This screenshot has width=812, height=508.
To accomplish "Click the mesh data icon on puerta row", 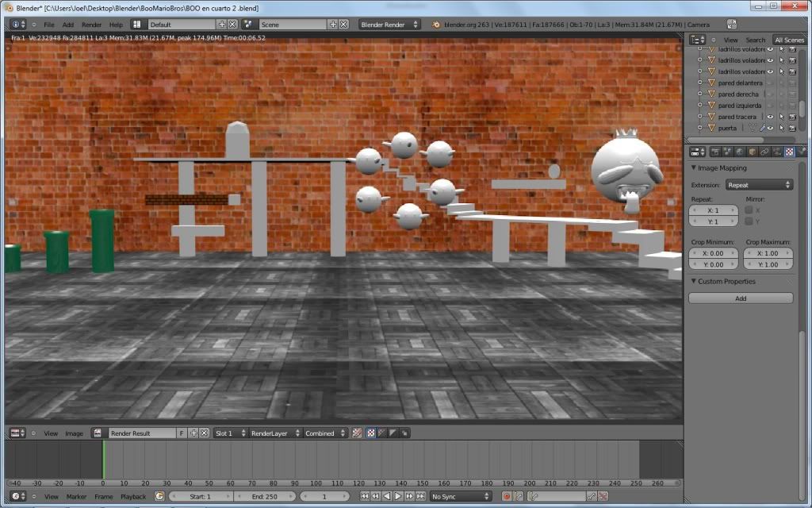I will pos(752,128).
